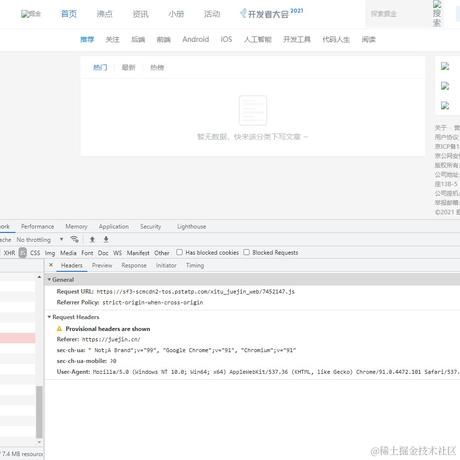Select the 人工智能 category tab
The image size is (460, 460).
[258, 40]
